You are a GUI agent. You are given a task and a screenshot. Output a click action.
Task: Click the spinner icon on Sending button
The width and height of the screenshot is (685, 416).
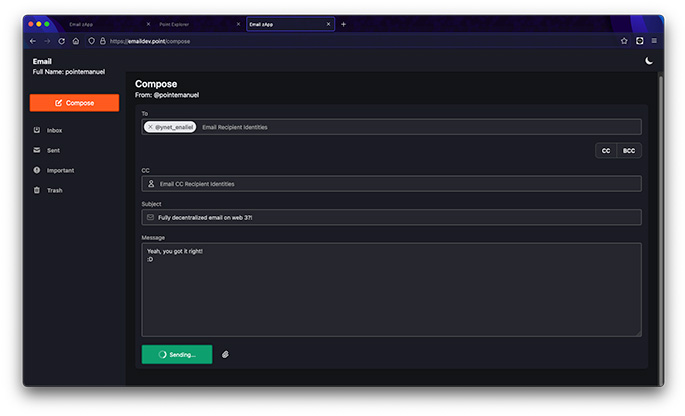click(x=163, y=354)
